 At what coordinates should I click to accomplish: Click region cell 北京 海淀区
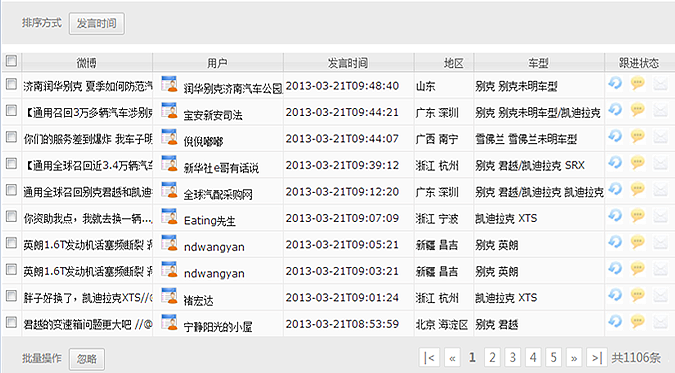[x=442, y=325]
